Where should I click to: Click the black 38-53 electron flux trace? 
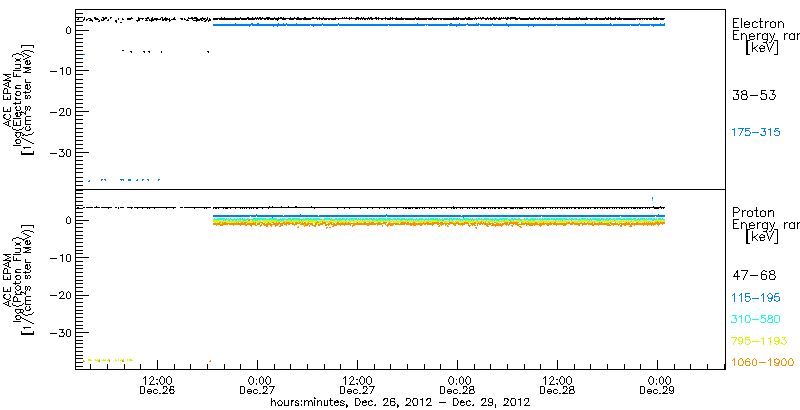pos(438,19)
